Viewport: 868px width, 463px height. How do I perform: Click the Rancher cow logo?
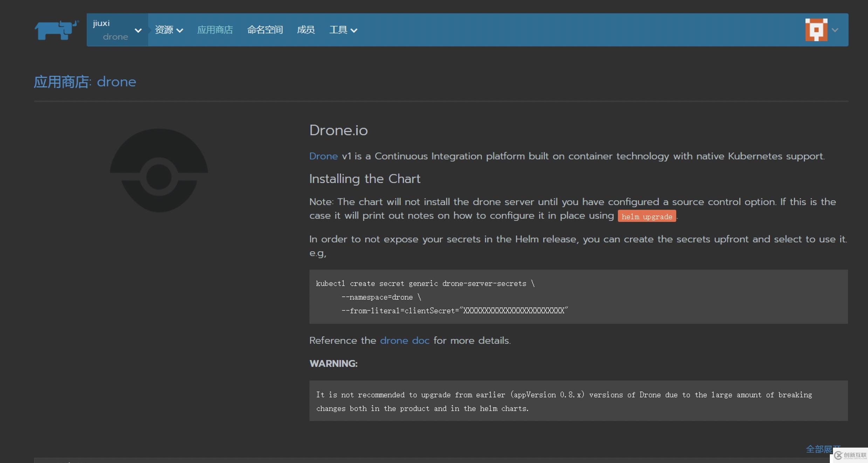coord(56,30)
